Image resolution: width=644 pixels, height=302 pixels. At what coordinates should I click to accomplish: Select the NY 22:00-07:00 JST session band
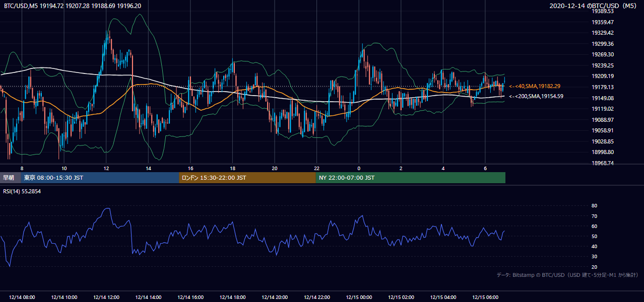tap(411, 178)
